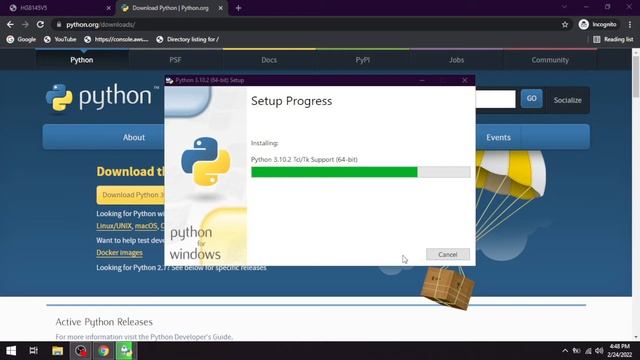This screenshot has height=360, width=640.
Task: Open the console.aws bookmark
Action: (116, 39)
